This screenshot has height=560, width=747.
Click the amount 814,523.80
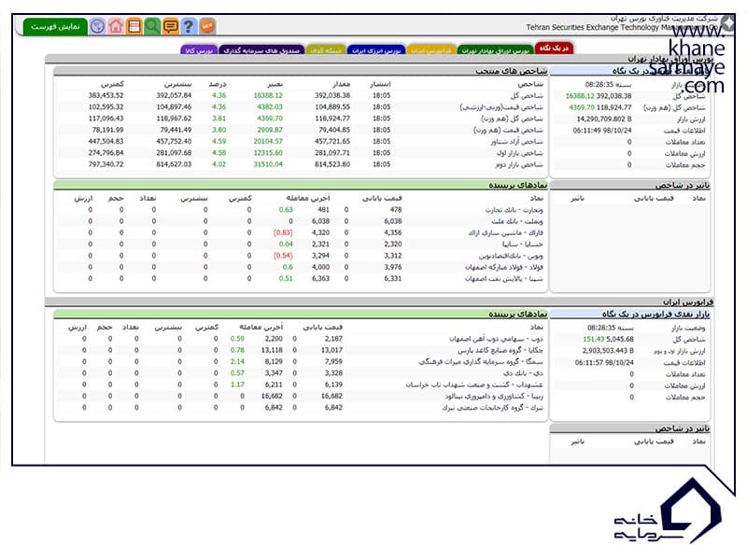332,164
